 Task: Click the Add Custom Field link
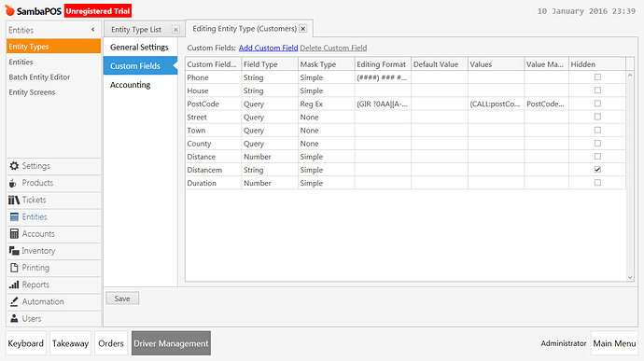268,48
